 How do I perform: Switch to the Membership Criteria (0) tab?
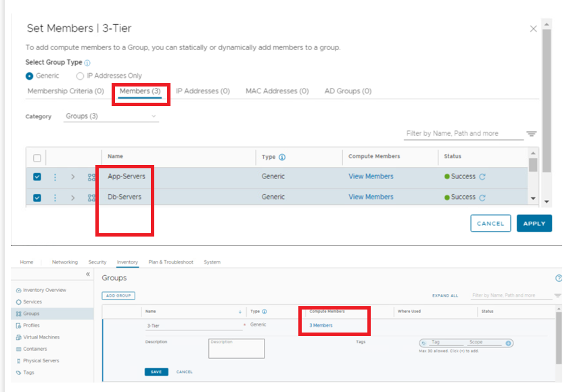tap(66, 91)
